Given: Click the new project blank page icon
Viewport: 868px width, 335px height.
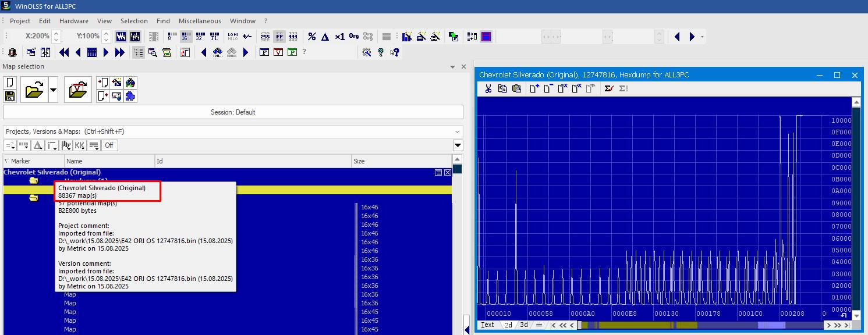Looking at the screenshot, I should tap(10, 83).
